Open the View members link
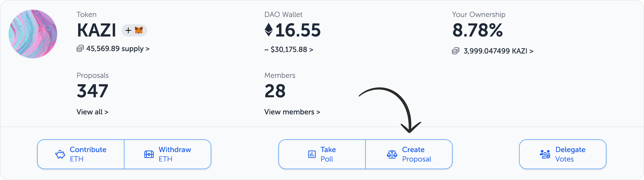Viewport: 644px width, 180px height. click(292, 112)
